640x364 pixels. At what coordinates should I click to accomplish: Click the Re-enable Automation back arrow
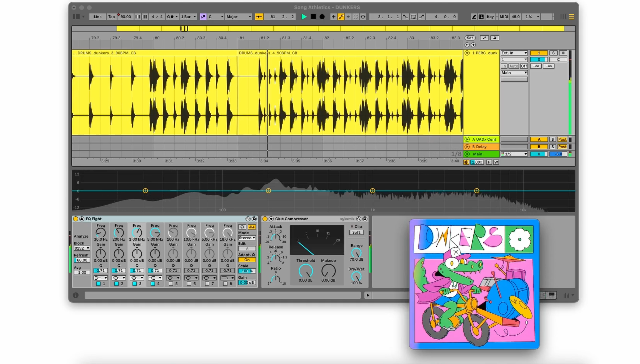tap(348, 17)
